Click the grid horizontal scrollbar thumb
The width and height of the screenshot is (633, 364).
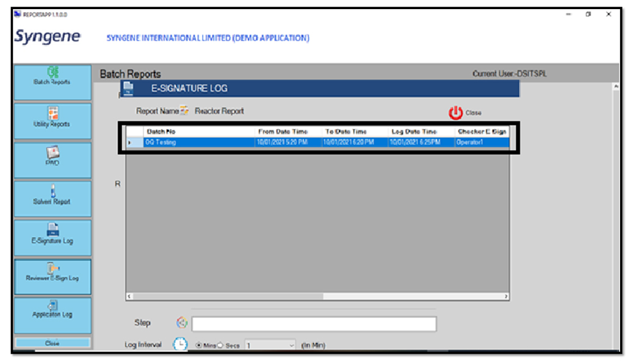[228, 296]
